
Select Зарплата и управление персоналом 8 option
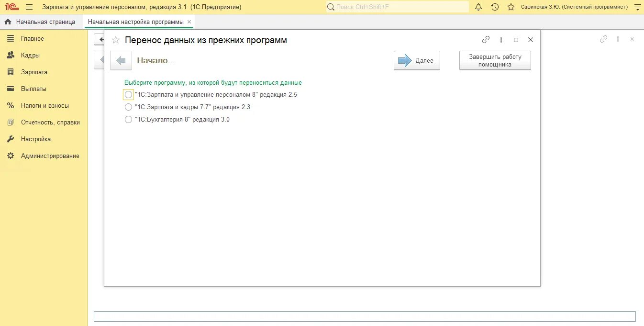coord(128,95)
